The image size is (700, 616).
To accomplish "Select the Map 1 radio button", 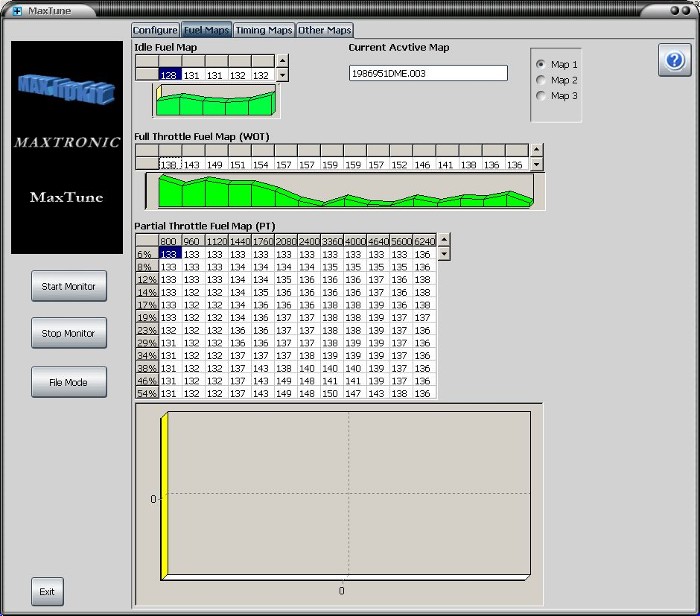I will pyautogui.click(x=542, y=64).
